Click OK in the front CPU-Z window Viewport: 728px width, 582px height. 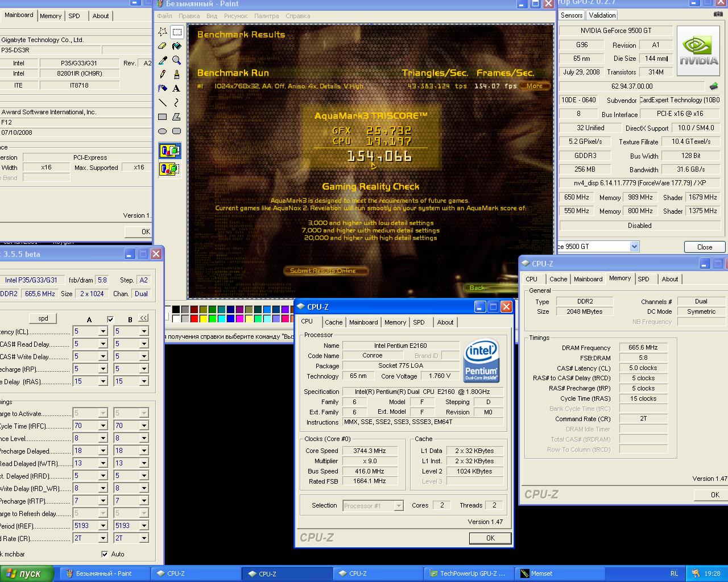[490, 538]
